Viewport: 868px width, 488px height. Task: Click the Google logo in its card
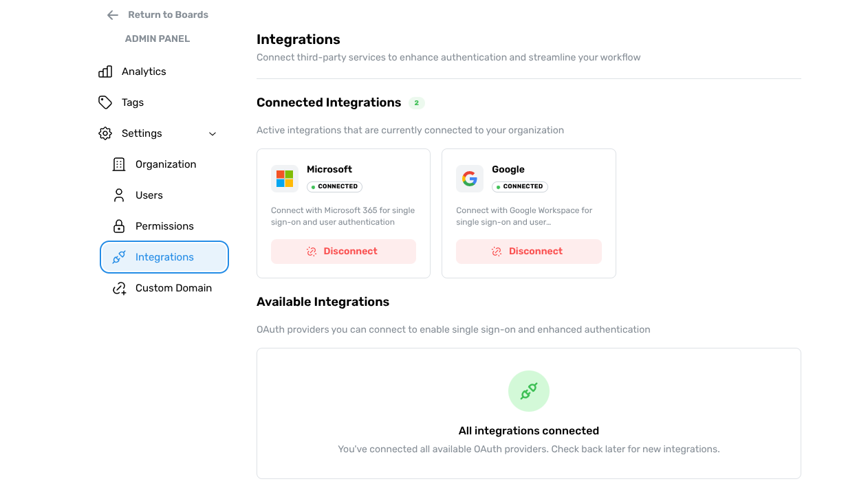tap(470, 179)
